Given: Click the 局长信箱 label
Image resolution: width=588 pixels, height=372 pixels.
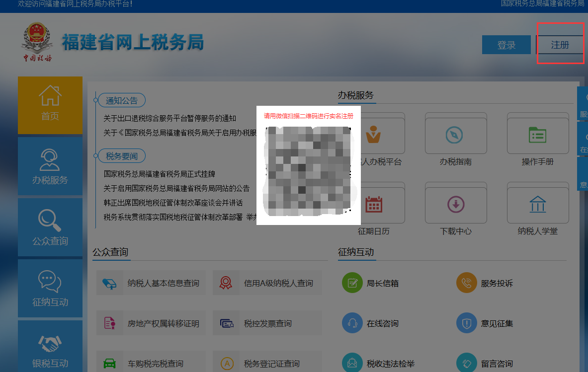Looking at the screenshot, I should pyautogui.click(x=383, y=283).
